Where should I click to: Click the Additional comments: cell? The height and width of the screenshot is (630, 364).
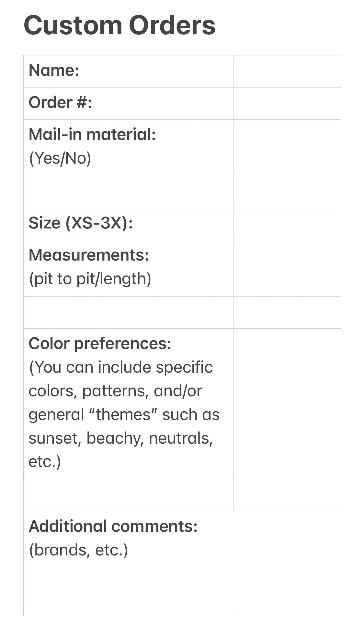point(182,564)
